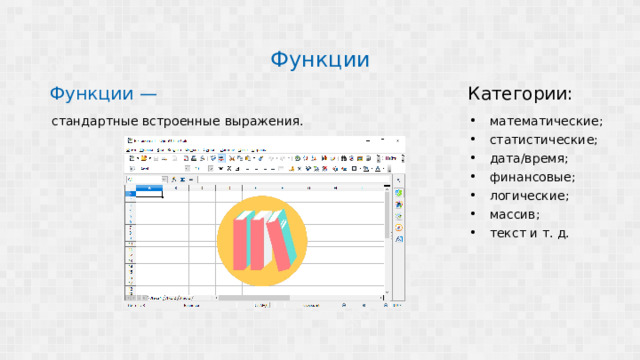
Task: Click the spreadsheet horizontal scrollbar thumb
Action: (254, 298)
